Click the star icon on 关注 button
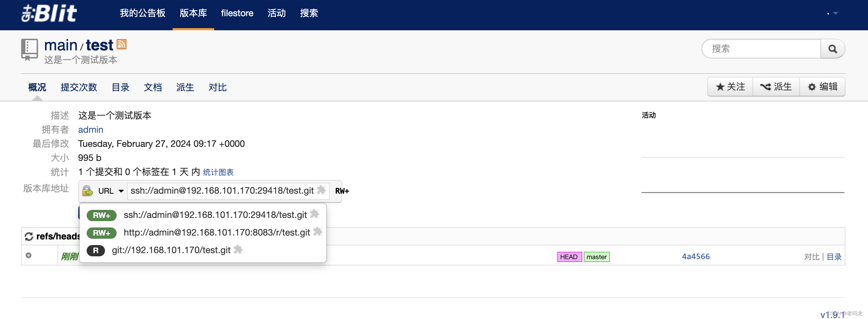 (x=720, y=87)
